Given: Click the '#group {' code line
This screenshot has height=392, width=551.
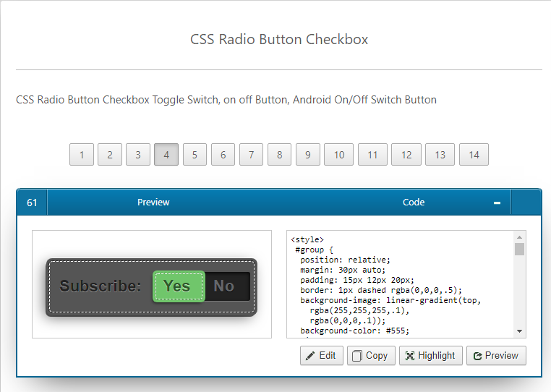Looking at the screenshot, I should click(314, 250).
